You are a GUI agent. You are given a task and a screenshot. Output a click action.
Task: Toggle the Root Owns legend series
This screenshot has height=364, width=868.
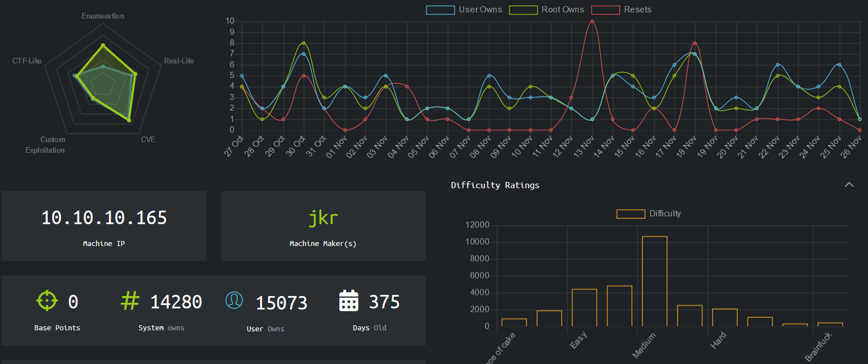coord(546,10)
